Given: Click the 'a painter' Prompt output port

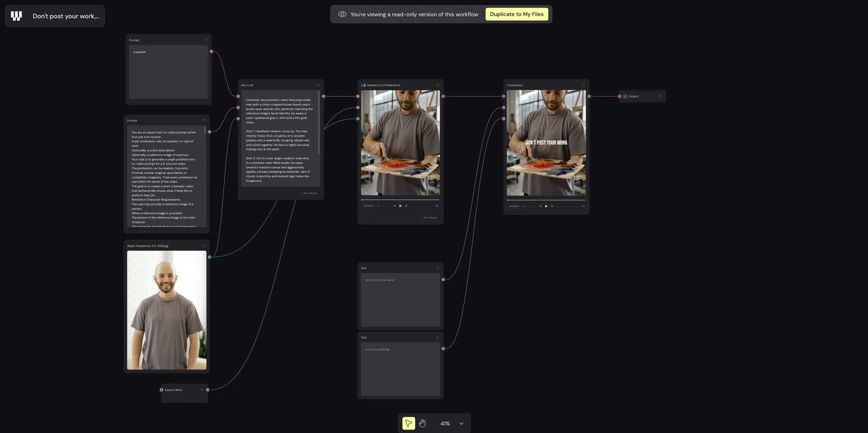Looking at the screenshot, I should (x=211, y=52).
